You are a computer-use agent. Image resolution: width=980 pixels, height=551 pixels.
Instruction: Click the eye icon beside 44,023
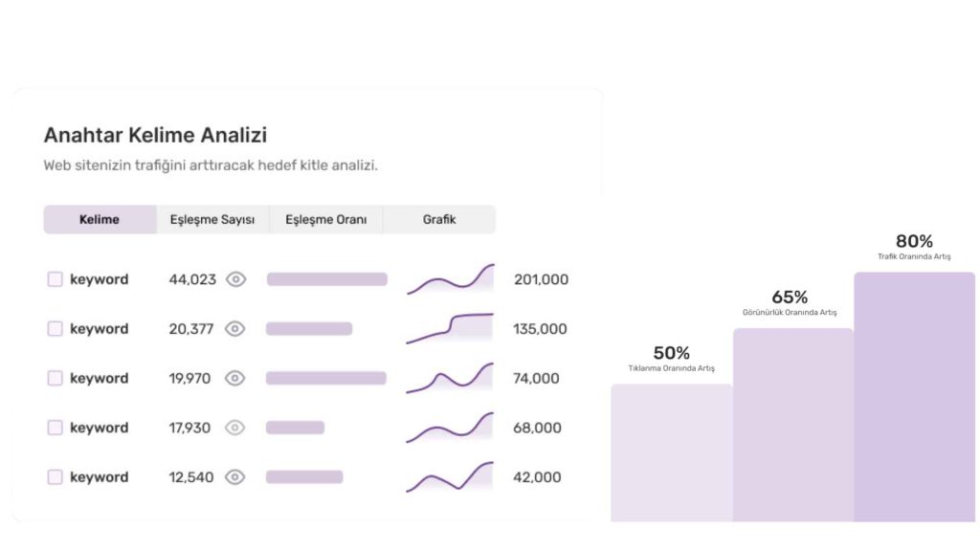tap(235, 279)
